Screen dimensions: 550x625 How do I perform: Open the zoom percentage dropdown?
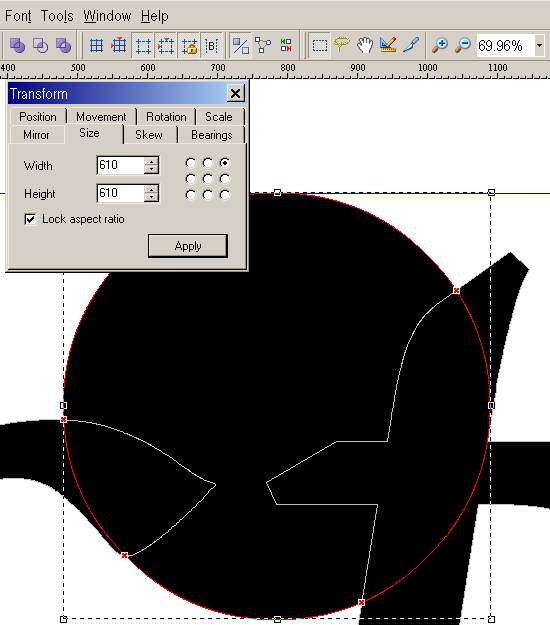(539, 45)
